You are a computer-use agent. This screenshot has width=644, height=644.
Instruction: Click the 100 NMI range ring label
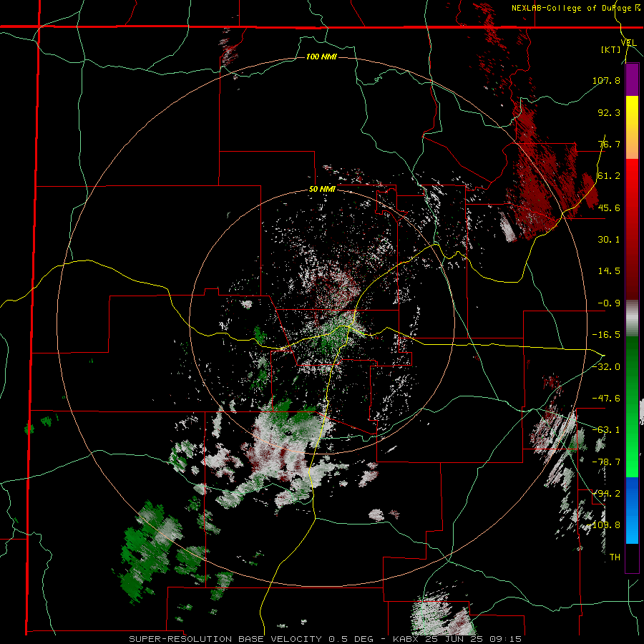[x=321, y=57]
